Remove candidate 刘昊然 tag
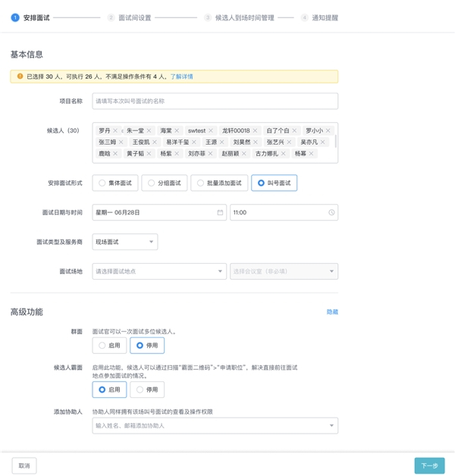Screen dimensions: 455x476 pos(256,142)
